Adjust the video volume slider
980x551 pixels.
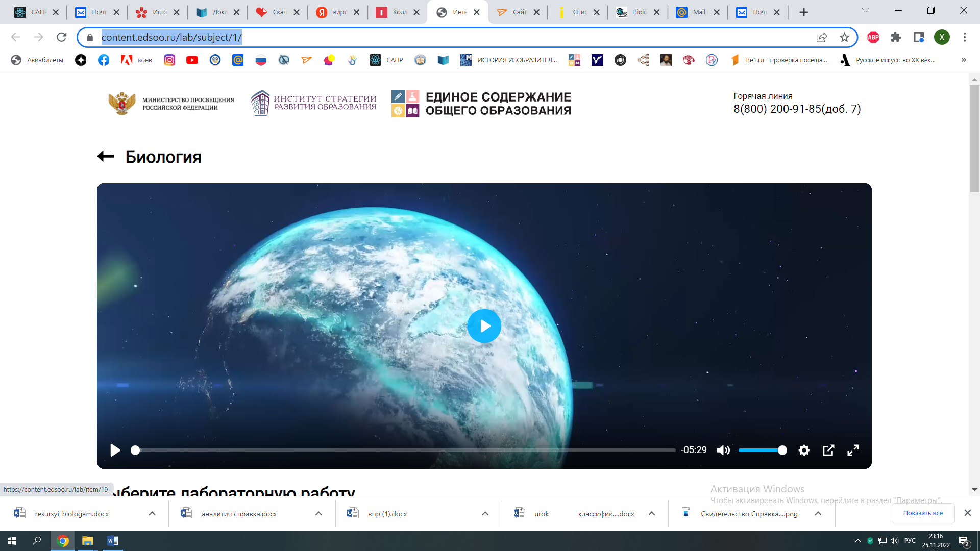click(x=763, y=450)
